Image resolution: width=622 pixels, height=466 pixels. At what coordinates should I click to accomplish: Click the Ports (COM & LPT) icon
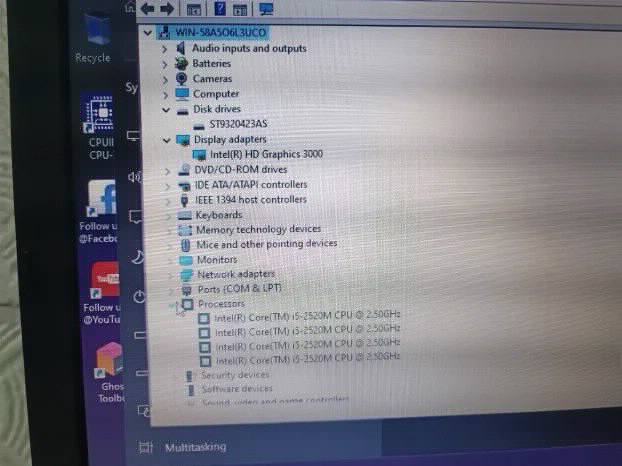[186, 290]
